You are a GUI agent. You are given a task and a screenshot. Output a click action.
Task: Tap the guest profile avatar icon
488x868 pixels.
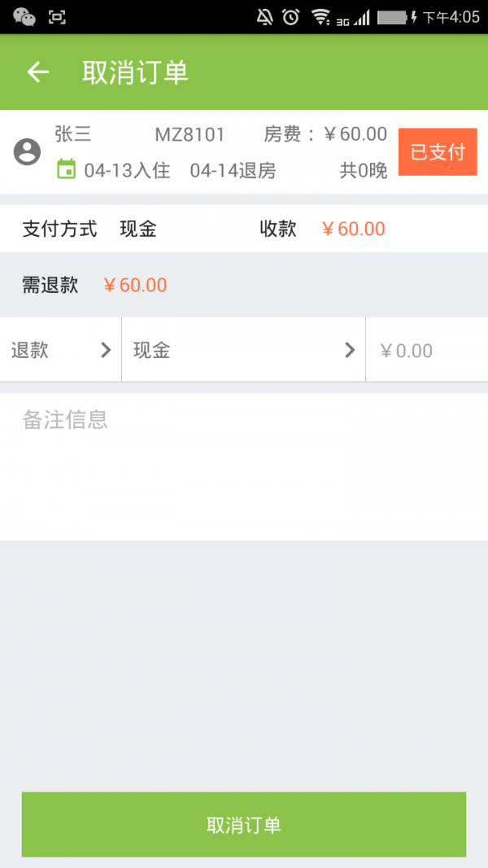(x=27, y=152)
